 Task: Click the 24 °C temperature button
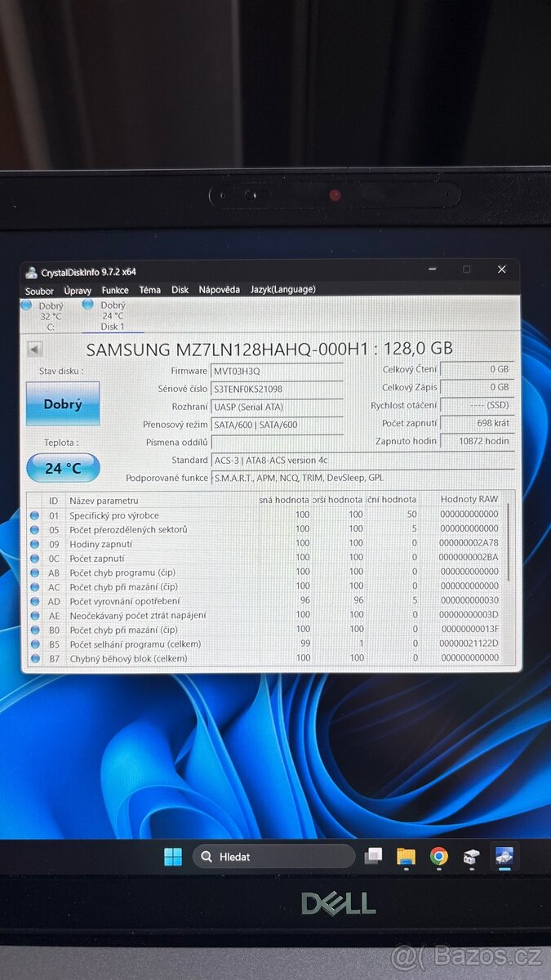[63, 468]
